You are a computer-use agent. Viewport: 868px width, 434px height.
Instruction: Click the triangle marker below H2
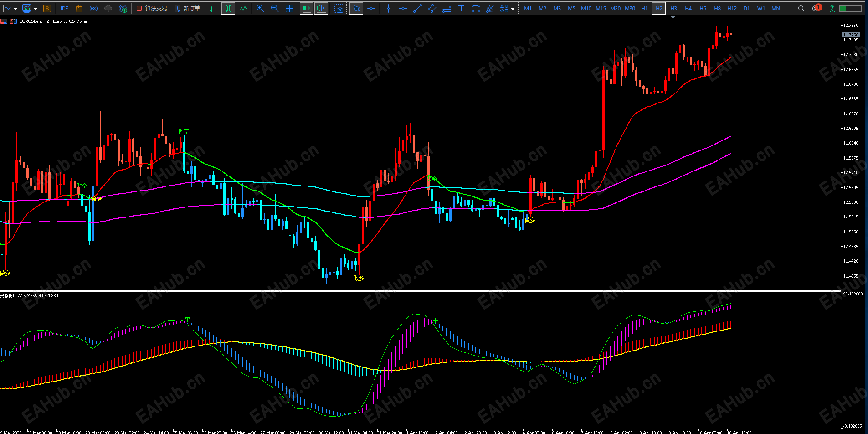pos(673,17)
